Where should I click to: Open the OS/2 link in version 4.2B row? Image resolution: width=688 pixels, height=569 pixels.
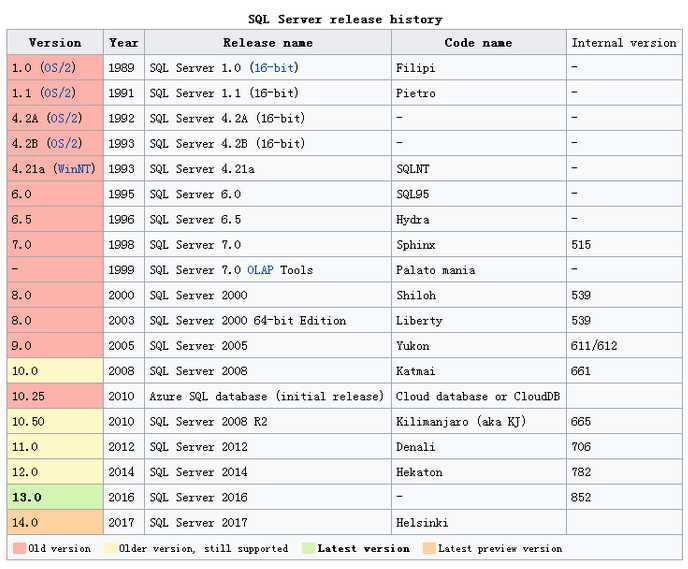64,143
